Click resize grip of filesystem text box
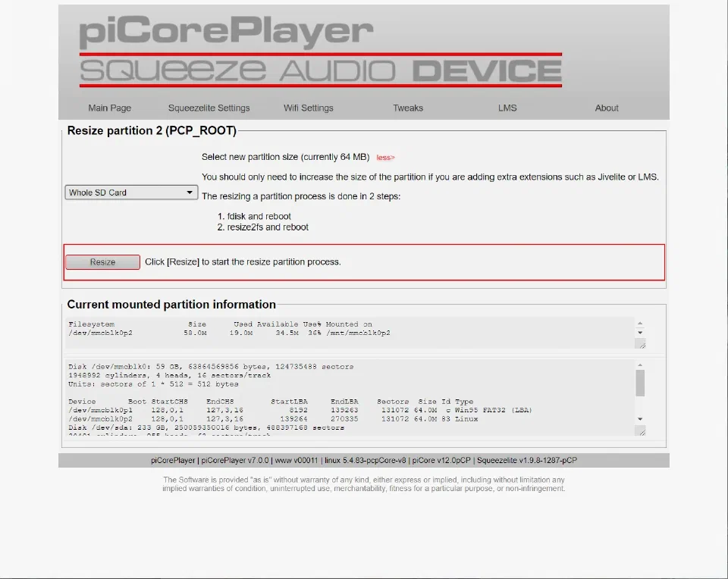 coord(641,344)
